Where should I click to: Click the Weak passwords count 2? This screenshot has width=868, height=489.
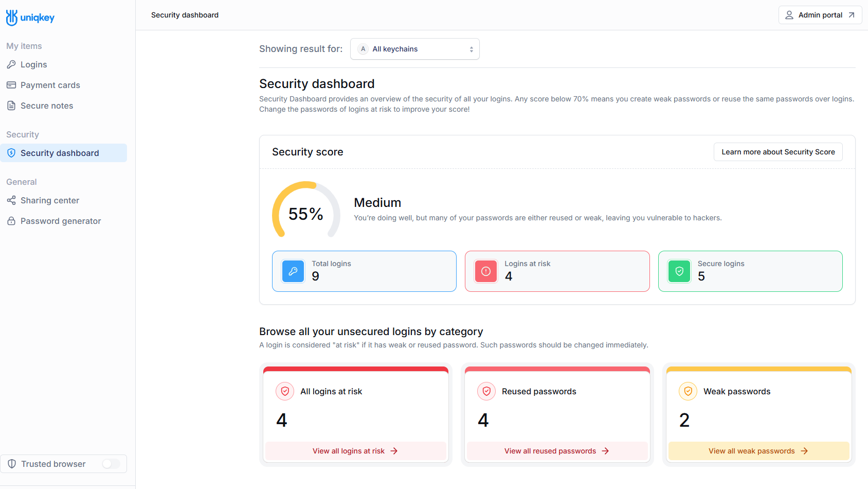coord(684,421)
